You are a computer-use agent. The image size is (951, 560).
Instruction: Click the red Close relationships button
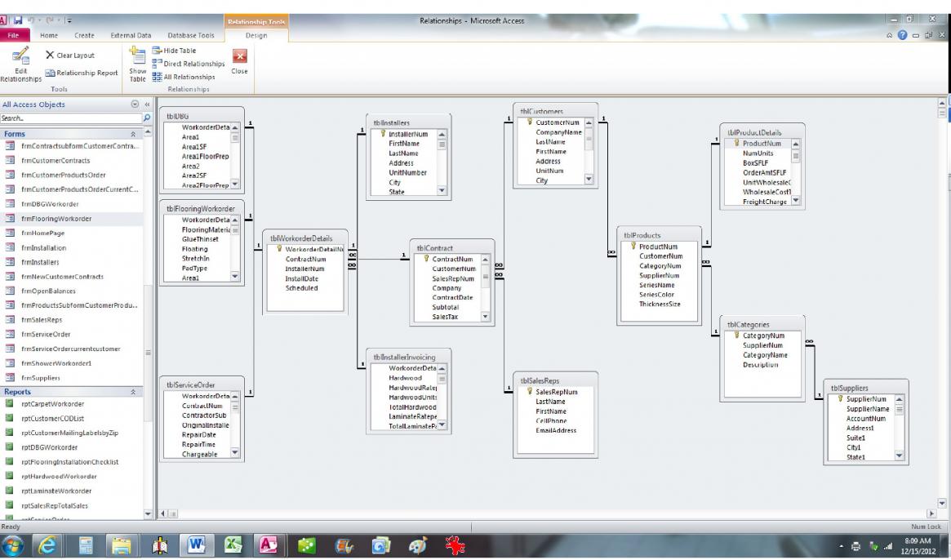(x=239, y=56)
